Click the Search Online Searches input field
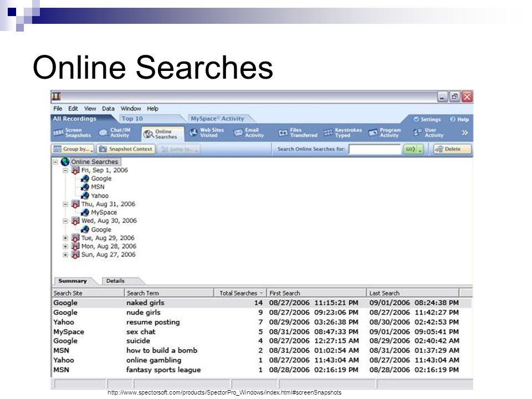The width and height of the screenshot is (532, 399). coord(375,149)
